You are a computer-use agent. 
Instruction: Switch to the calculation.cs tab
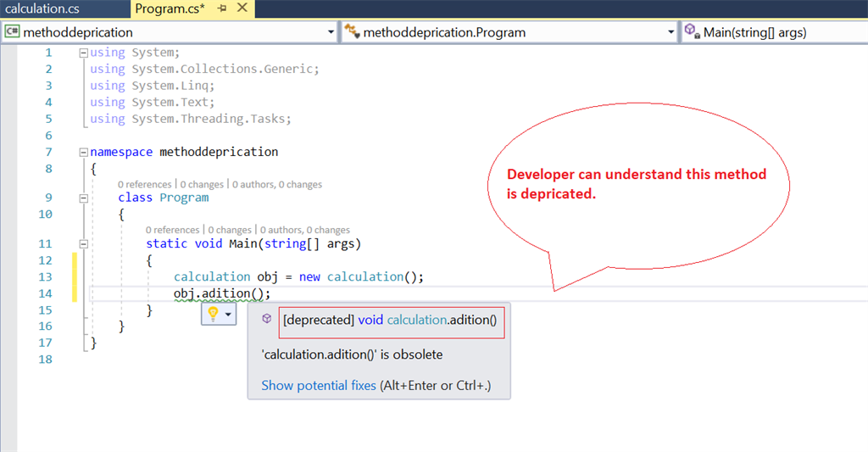pyautogui.click(x=42, y=8)
